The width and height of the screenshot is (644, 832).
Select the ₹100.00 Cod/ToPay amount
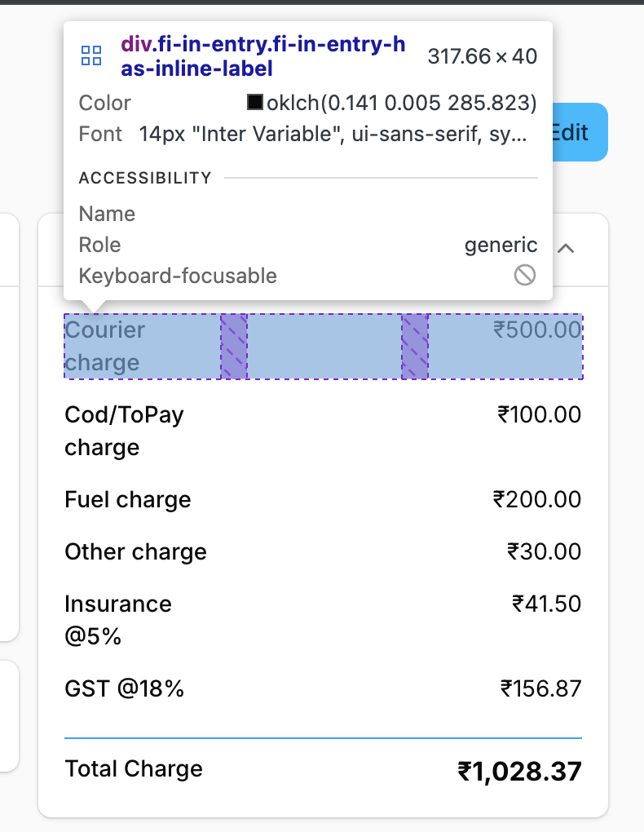click(x=539, y=414)
